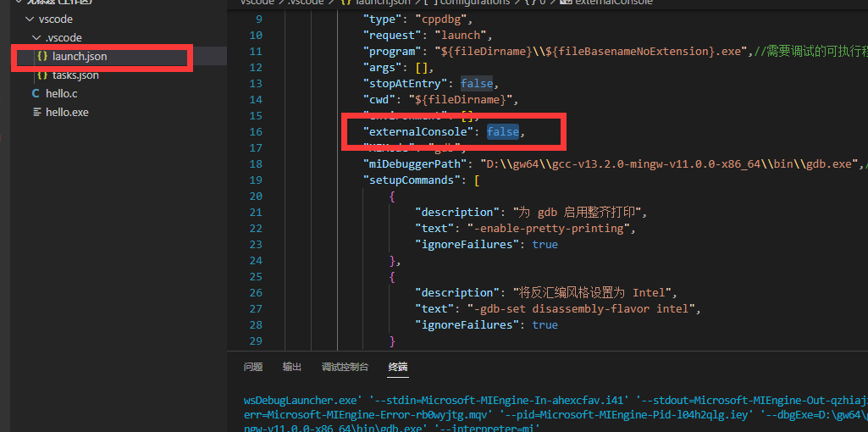Click the "launch" value on line 10
Screen dimensions: 868x432
tap(460, 36)
